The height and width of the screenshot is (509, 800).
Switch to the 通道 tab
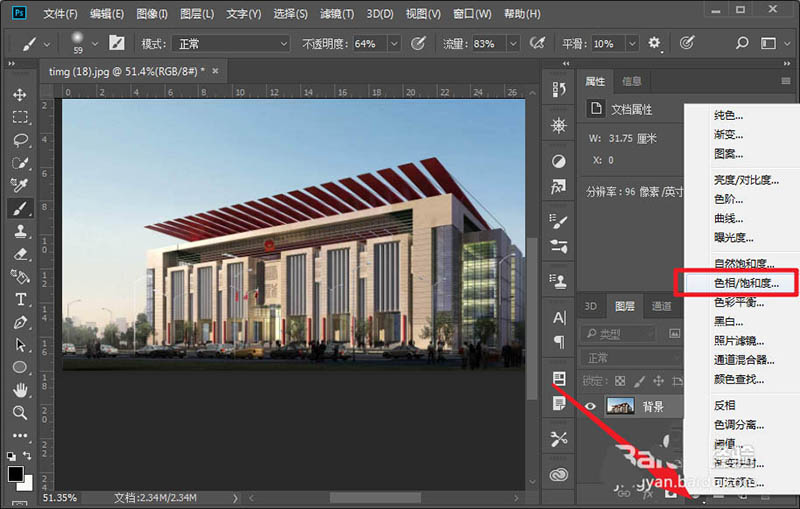[x=661, y=306]
